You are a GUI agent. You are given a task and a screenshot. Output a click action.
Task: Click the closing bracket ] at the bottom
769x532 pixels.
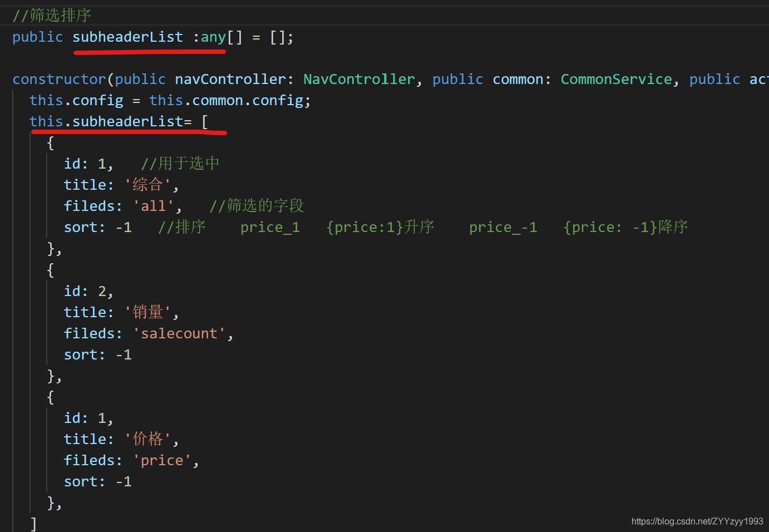[33, 523]
